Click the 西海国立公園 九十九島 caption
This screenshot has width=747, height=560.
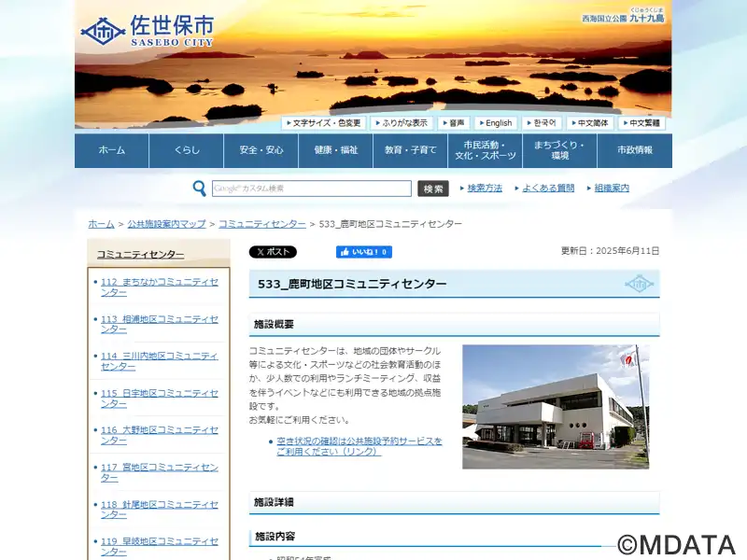click(623, 17)
